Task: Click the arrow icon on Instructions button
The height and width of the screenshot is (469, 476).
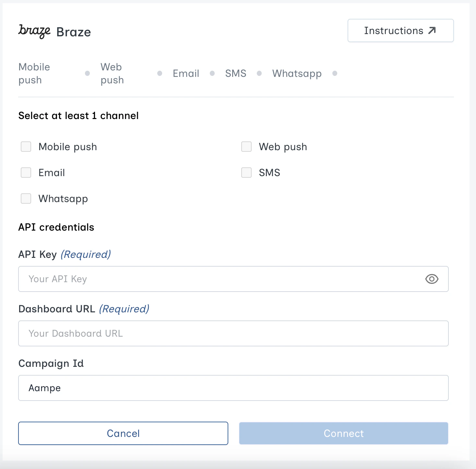Action: pos(432,30)
